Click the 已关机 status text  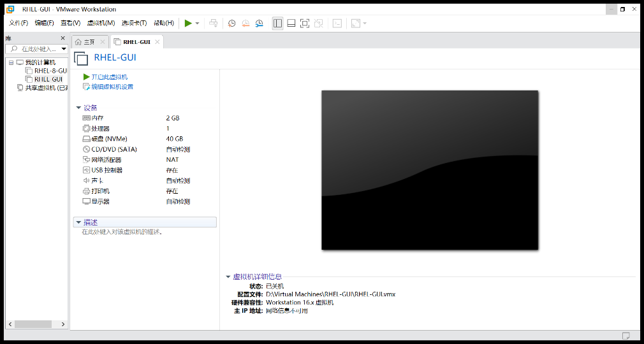tap(275, 285)
